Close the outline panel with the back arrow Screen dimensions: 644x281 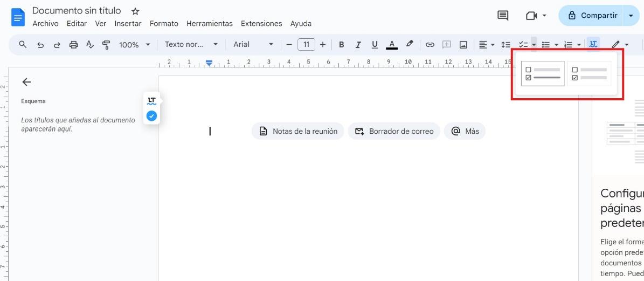[27, 82]
